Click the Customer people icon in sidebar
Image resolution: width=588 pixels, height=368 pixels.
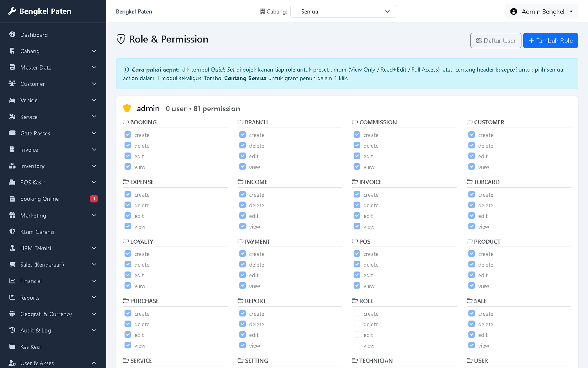(x=12, y=84)
